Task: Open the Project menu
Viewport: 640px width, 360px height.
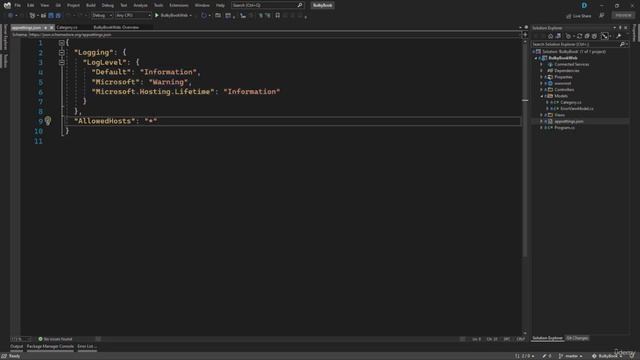Action: pyautogui.click(x=73, y=5)
